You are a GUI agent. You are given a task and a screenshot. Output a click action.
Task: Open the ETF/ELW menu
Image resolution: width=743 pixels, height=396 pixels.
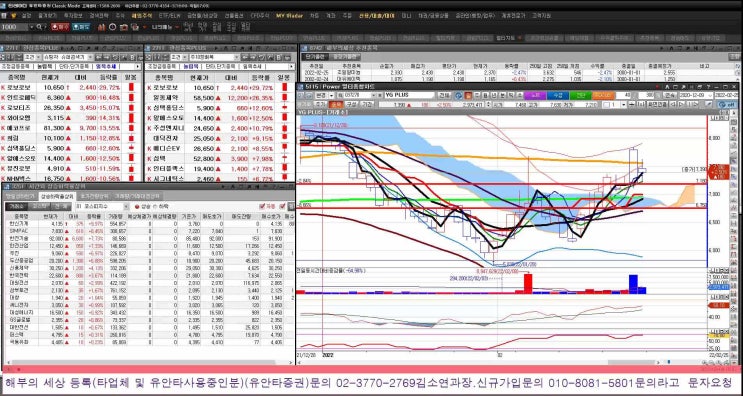coord(170,16)
